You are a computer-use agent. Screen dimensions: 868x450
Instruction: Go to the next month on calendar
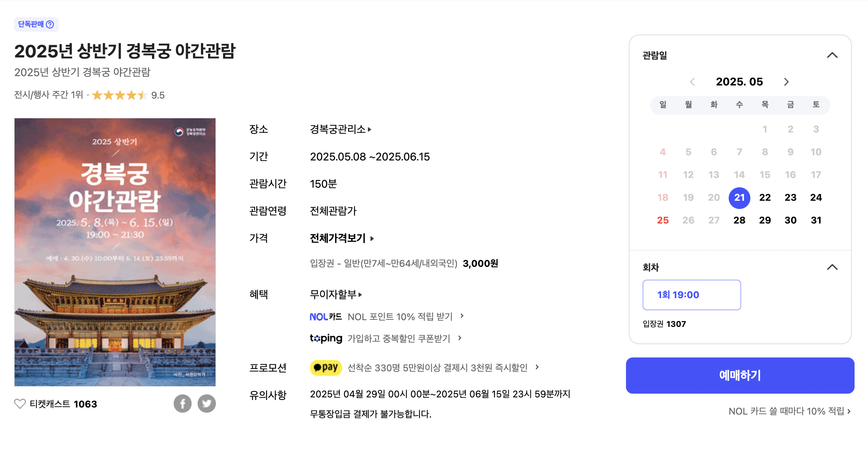[786, 82]
